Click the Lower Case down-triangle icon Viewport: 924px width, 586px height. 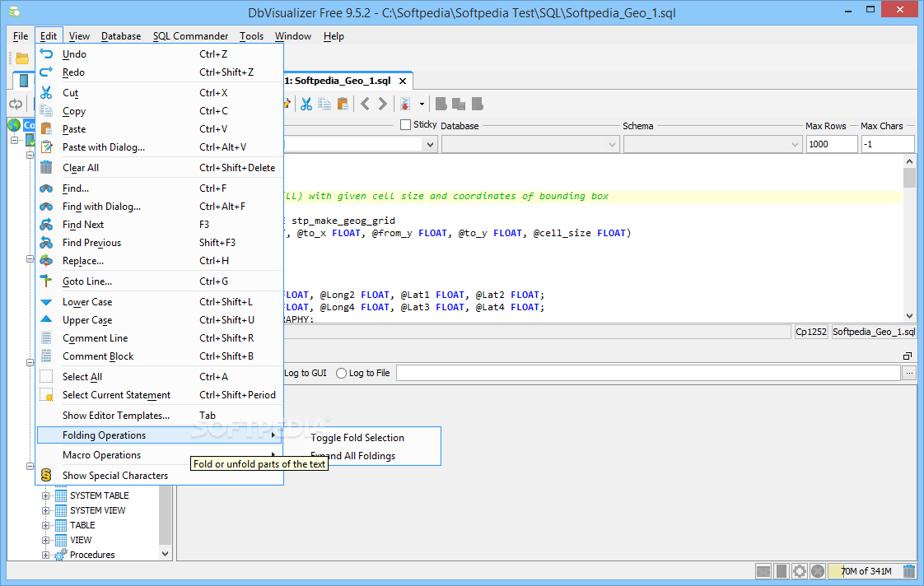tap(46, 301)
